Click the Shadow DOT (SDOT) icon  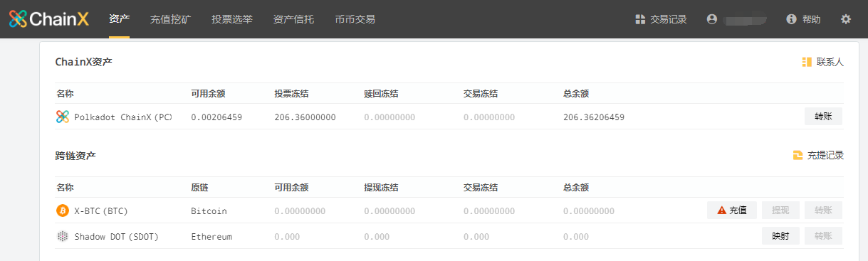click(63, 236)
